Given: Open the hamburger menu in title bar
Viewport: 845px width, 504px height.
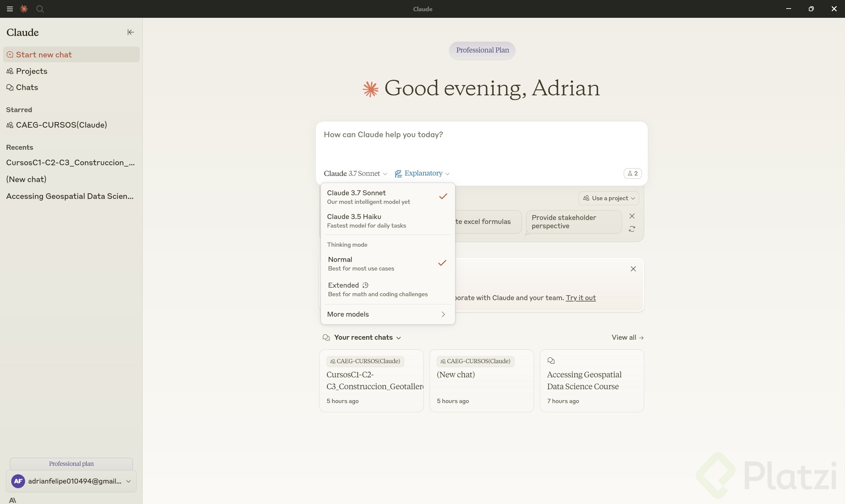Looking at the screenshot, I should point(10,9).
